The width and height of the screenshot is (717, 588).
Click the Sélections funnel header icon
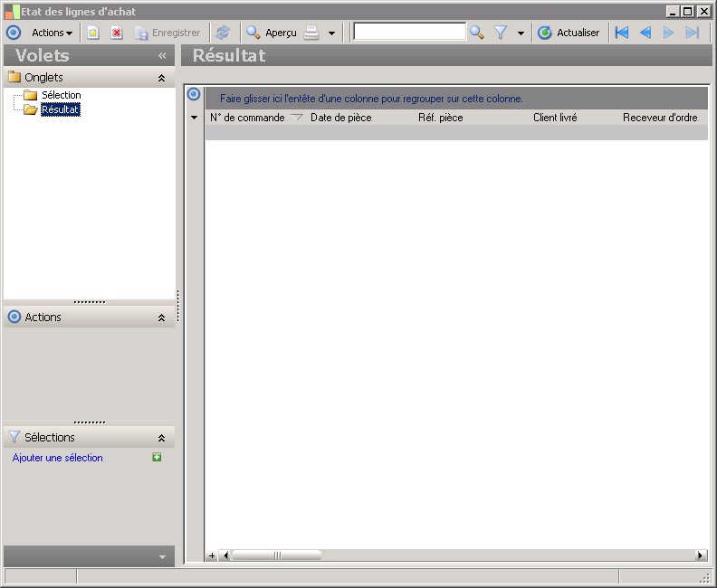(14, 437)
